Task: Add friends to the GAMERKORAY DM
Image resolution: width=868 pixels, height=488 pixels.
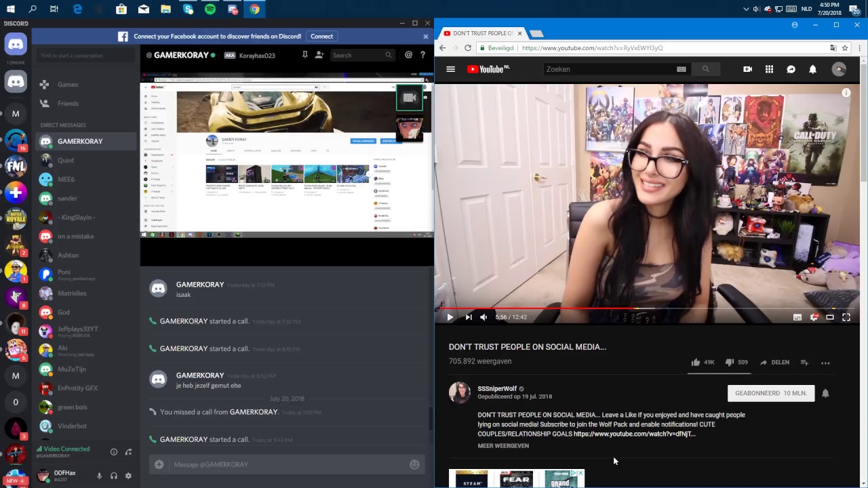Action: pyautogui.click(x=319, y=55)
